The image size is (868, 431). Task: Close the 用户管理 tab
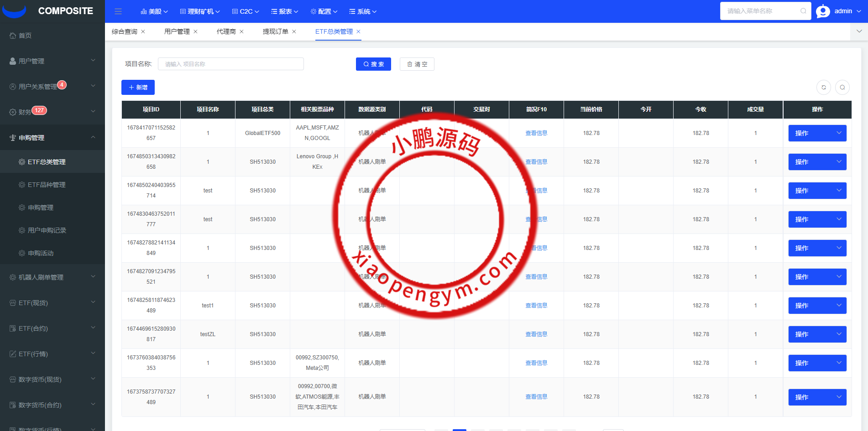pos(196,31)
